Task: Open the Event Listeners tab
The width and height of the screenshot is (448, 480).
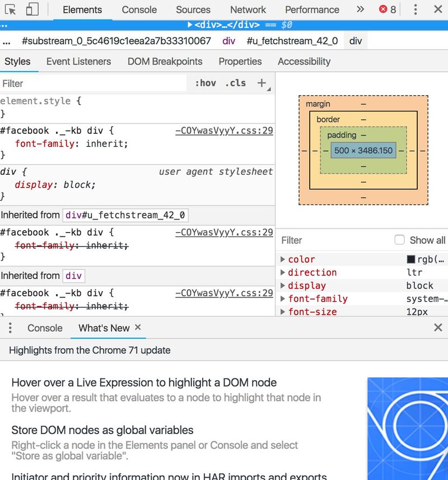Action: coord(78,62)
